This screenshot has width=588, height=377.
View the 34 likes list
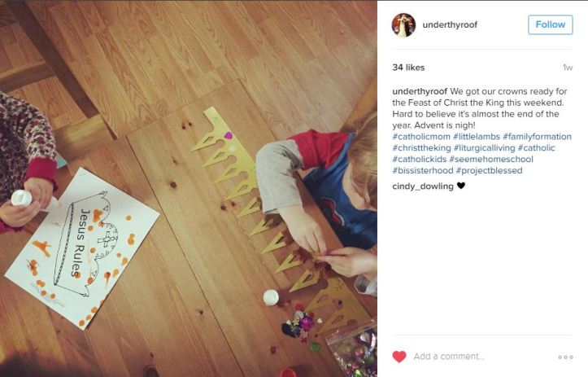(x=408, y=68)
